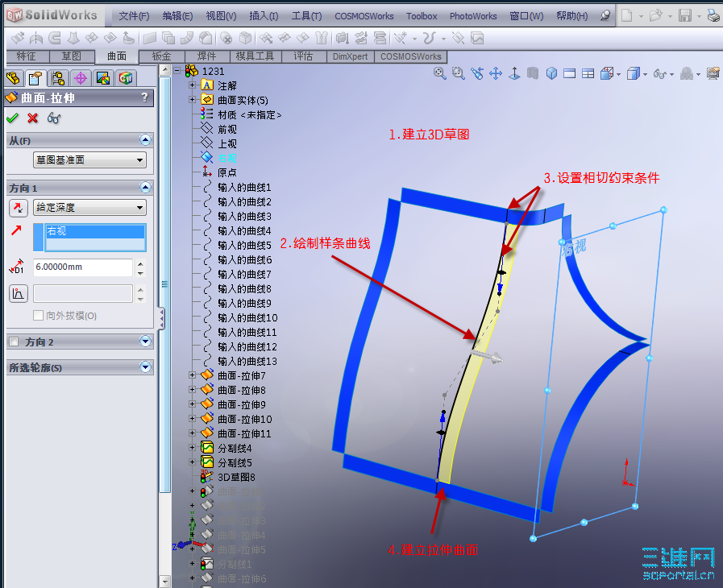Image resolution: width=723 pixels, height=588 pixels.
Task: Click the green OK checkmark
Action: (12, 118)
